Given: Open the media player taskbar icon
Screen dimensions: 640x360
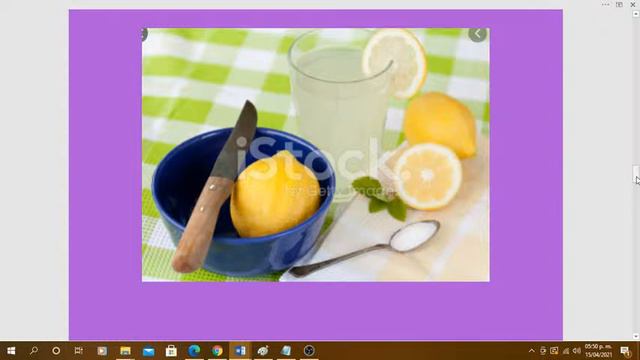Looking at the screenshot, I should (x=102, y=351).
